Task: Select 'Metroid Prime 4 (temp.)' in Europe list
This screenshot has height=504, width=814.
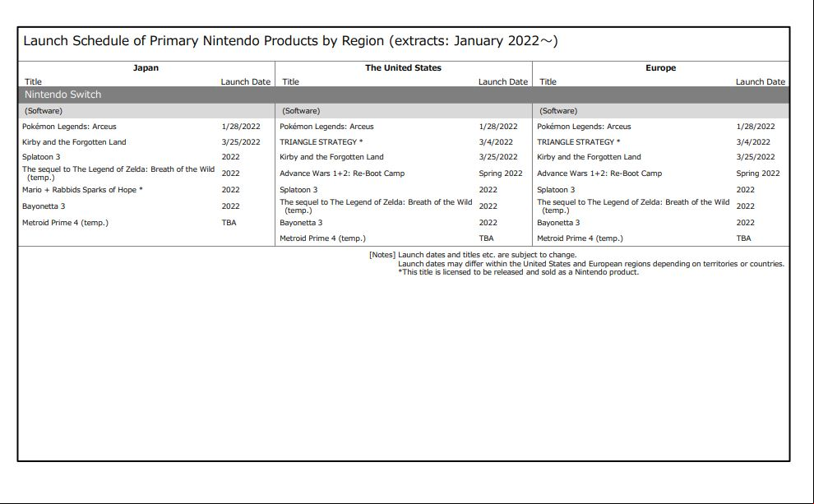Action: (580, 238)
